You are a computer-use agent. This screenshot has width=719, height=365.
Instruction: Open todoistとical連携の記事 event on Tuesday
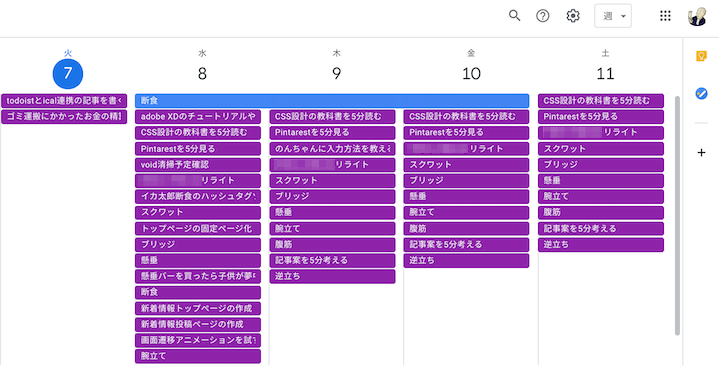coord(64,101)
